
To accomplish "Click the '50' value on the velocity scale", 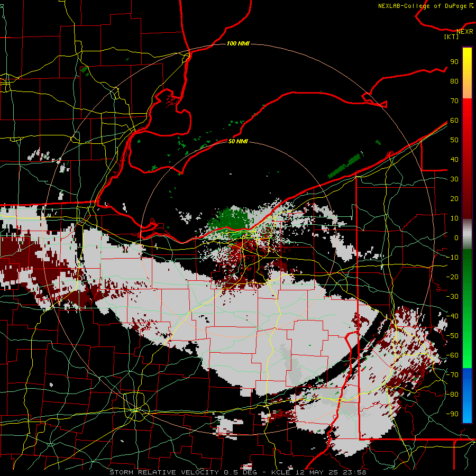I will click(x=454, y=140).
